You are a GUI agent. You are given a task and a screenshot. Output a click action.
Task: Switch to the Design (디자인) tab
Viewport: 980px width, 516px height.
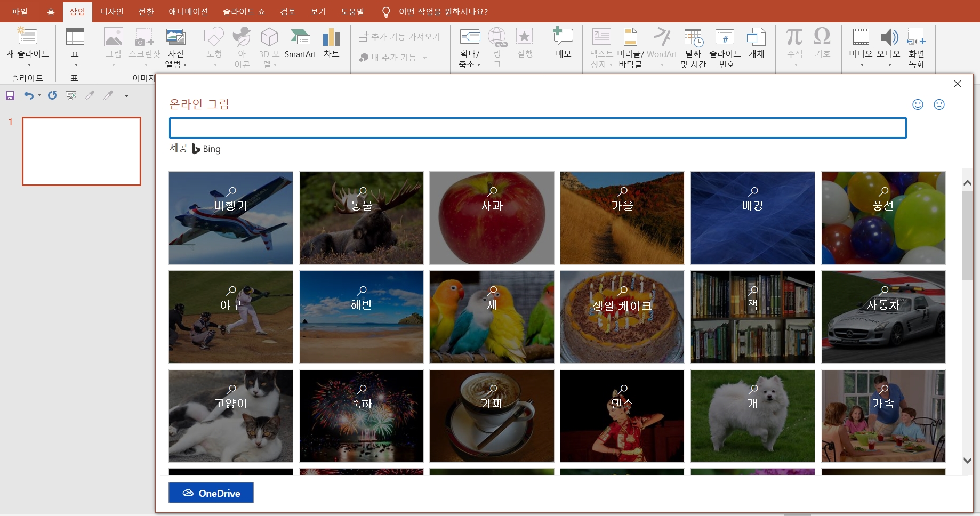[x=111, y=12]
